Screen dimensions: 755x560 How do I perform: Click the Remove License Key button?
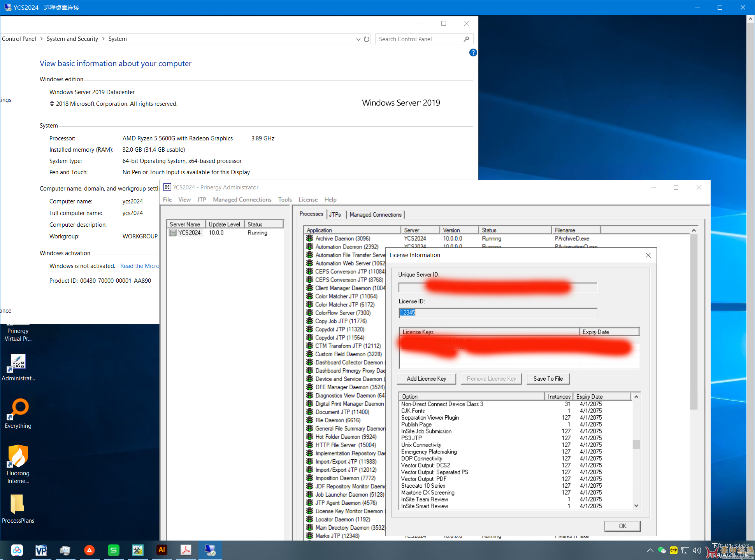[491, 378]
